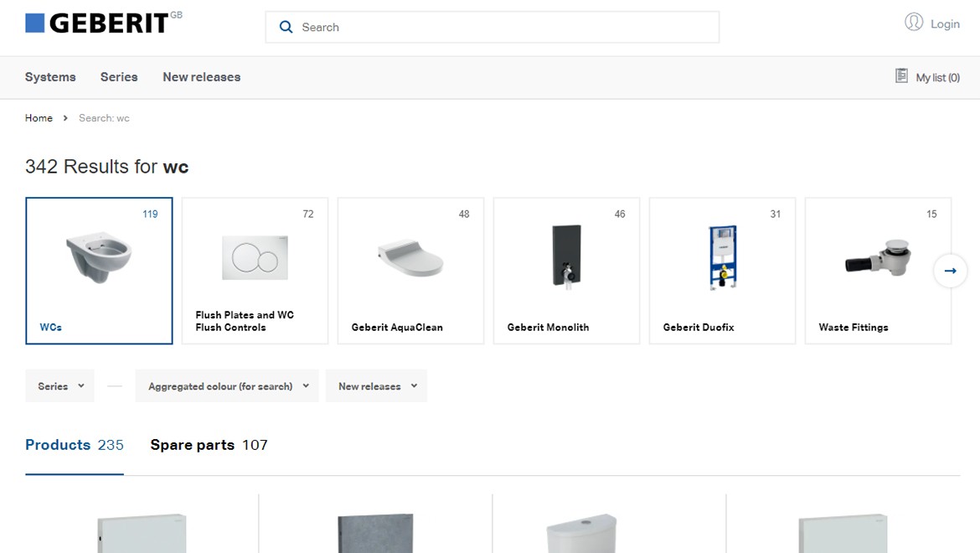Select the WCs category card

coord(99,271)
